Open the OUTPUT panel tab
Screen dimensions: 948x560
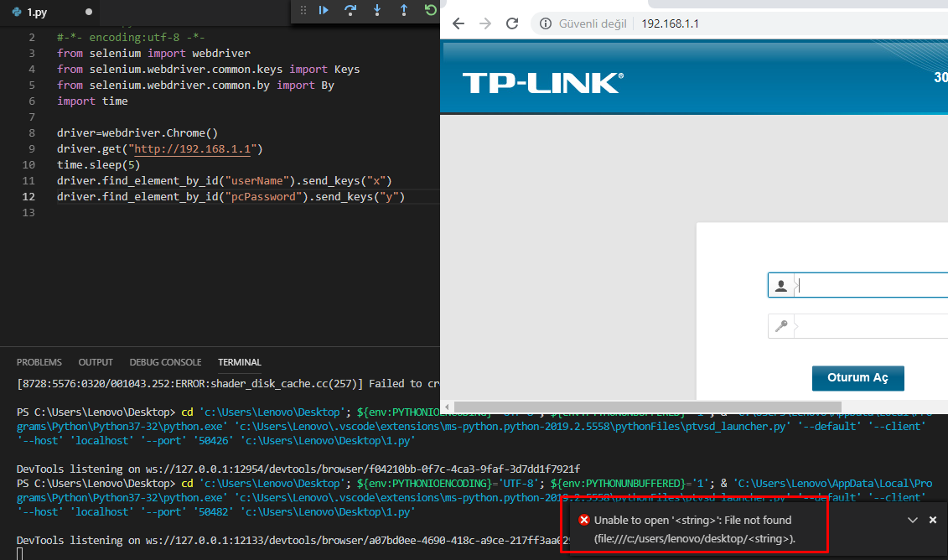[96, 362]
